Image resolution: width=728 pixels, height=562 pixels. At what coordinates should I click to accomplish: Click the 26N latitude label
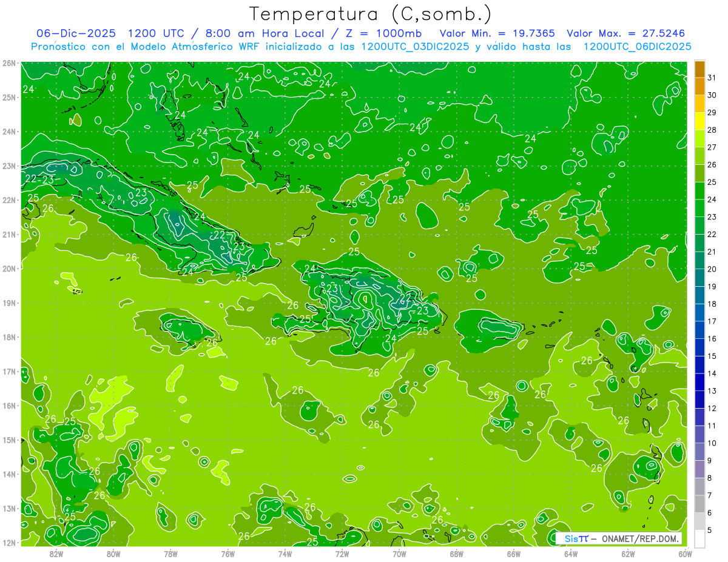pos(8,63)
